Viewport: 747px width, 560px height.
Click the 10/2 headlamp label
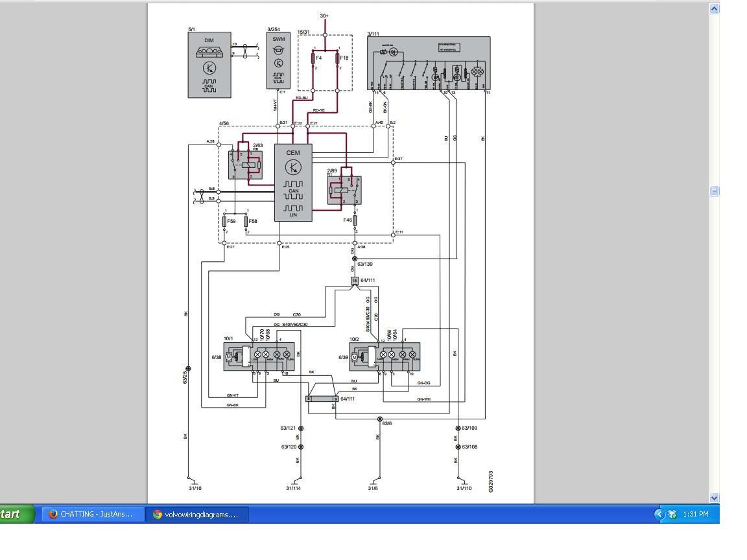354,339
